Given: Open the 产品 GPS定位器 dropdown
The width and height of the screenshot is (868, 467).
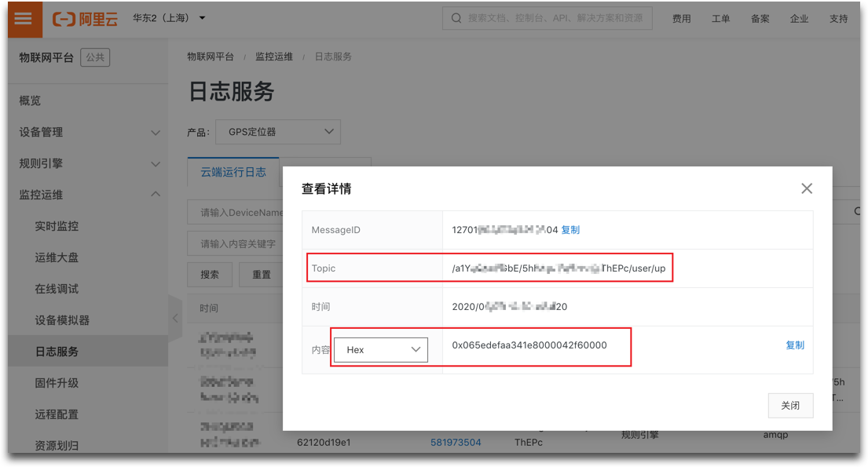Looking at the screenshot, I should [278, 132].
